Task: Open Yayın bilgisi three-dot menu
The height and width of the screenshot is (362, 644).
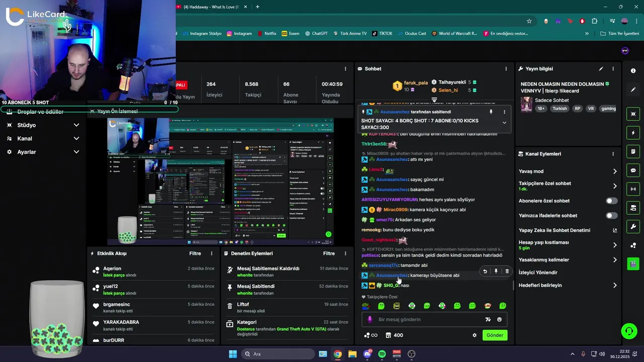Action: click(613, 69)
